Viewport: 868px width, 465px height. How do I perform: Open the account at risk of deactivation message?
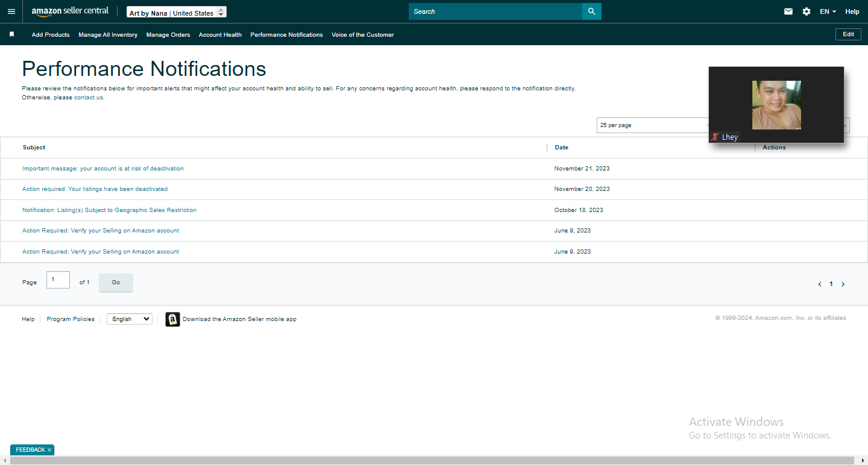[x=103, y=169]
